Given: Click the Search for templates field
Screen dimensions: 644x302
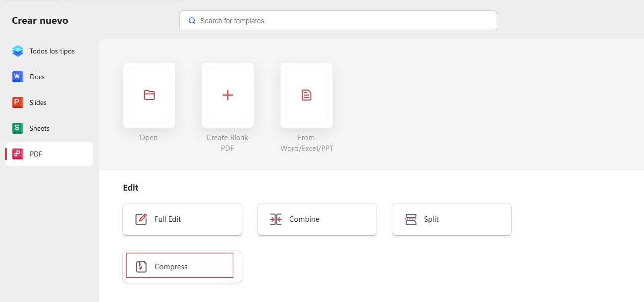Looking at the screenshot, I should tap(338, 21).
